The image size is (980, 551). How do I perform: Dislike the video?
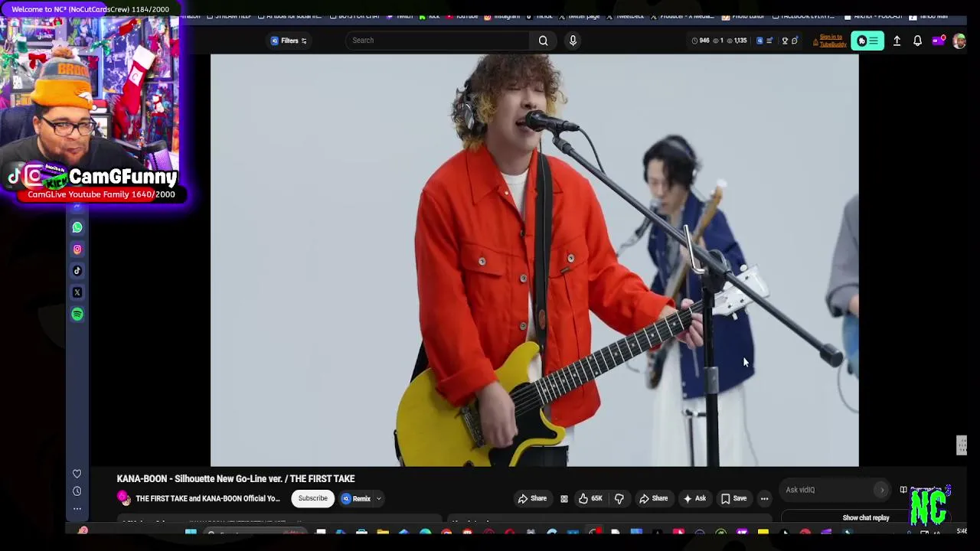[619, 499]
